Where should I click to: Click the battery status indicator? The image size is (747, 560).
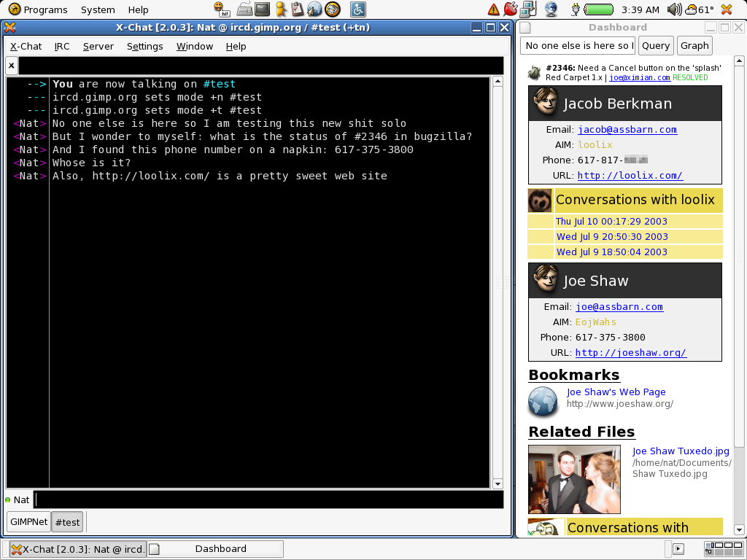tap(599, 9)
